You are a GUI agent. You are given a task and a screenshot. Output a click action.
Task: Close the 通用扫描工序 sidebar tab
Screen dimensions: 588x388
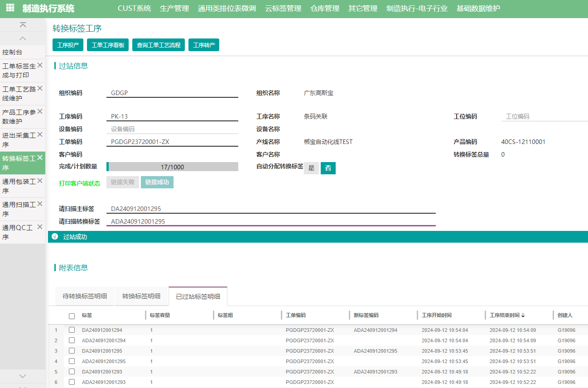coord(40,203)
